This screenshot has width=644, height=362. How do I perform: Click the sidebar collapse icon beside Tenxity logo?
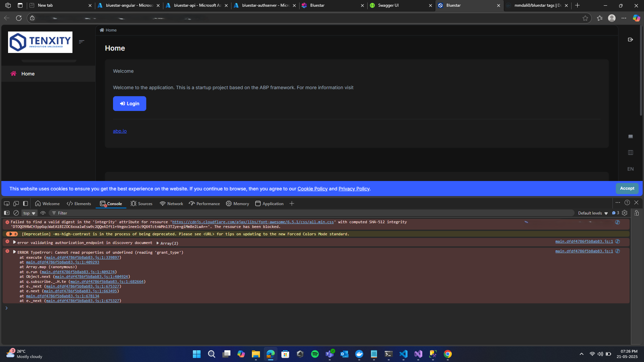click(x=82, y=42)
